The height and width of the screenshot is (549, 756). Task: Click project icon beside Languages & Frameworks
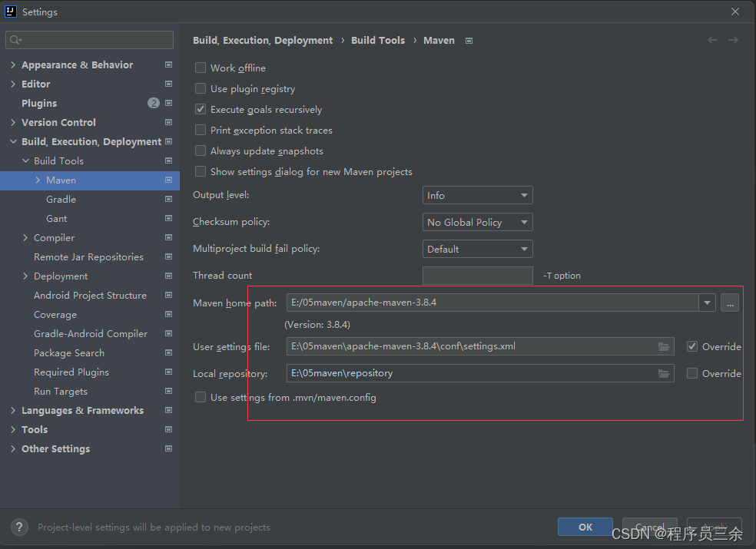[169, 410]
